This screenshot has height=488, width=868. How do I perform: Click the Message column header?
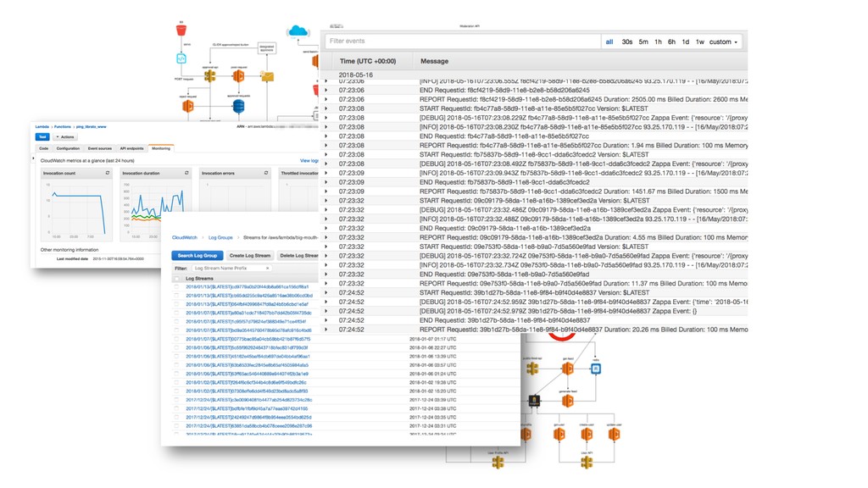[x=435, y=61]
